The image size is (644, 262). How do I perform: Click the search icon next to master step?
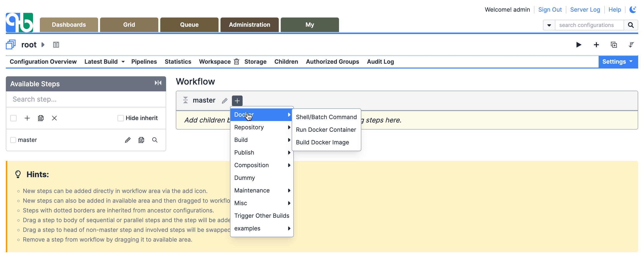(x=155, y=140)
